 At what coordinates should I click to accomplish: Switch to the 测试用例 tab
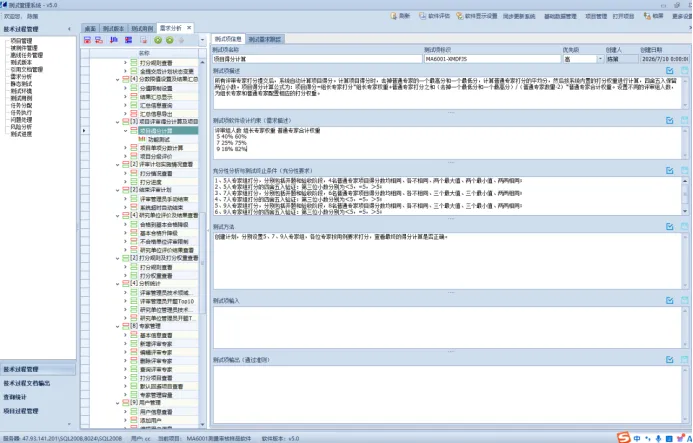coord(142,28)
